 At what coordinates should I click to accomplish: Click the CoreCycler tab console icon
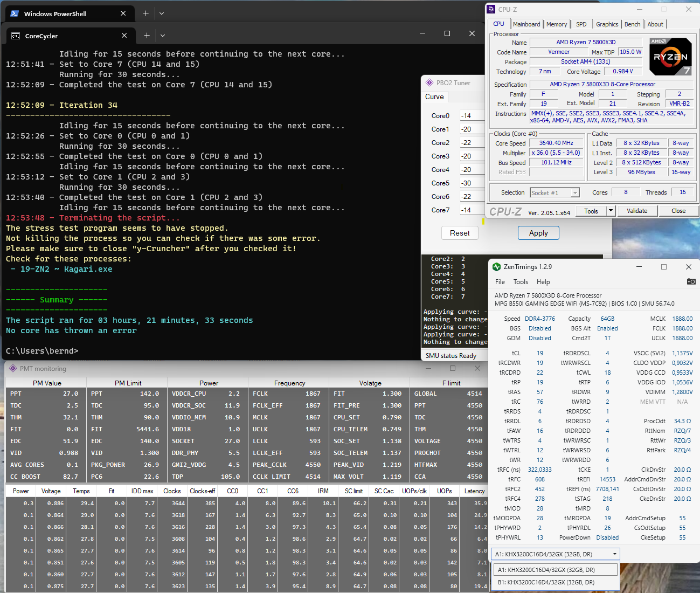click(x=16, y=36)
